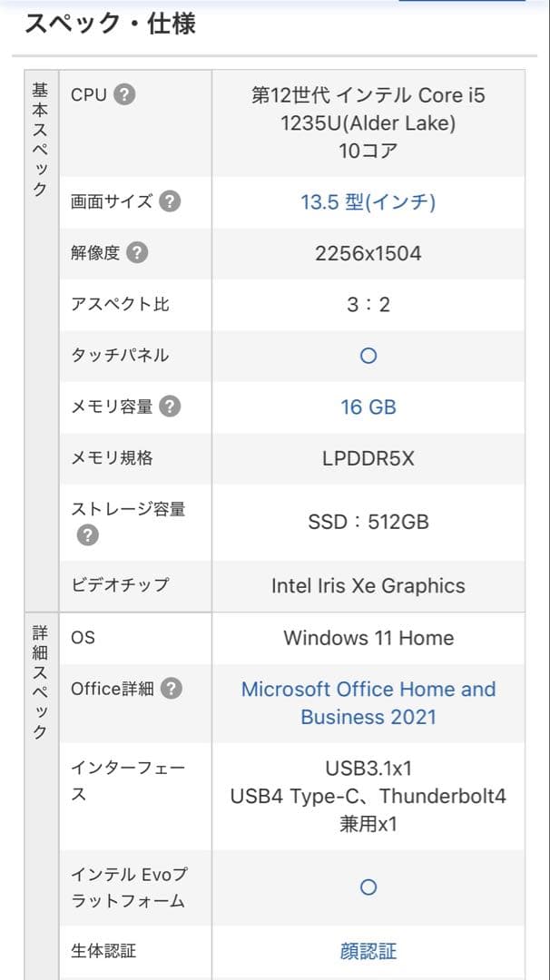Image resolution: width=550 pixels, height=980 pixels.
Task: Select the 詳細スペック section header
Action: (x=38, y=681)
